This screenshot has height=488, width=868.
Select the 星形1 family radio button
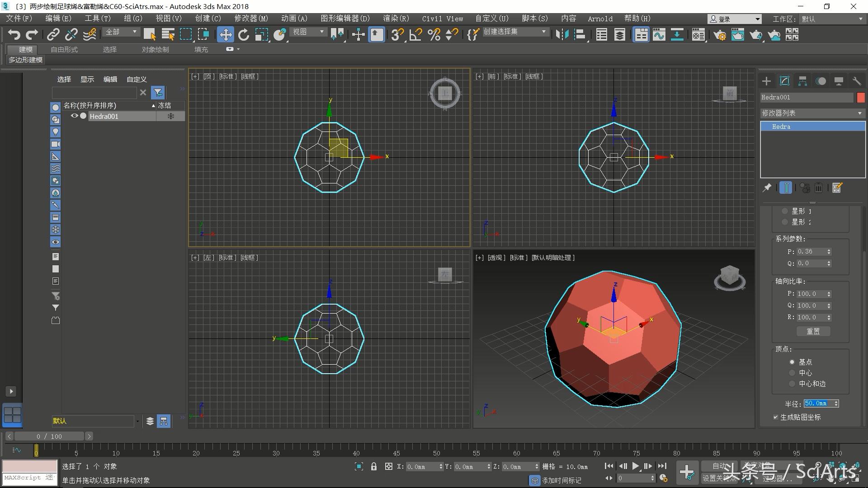pyautogui.click(x=785, y=211)
